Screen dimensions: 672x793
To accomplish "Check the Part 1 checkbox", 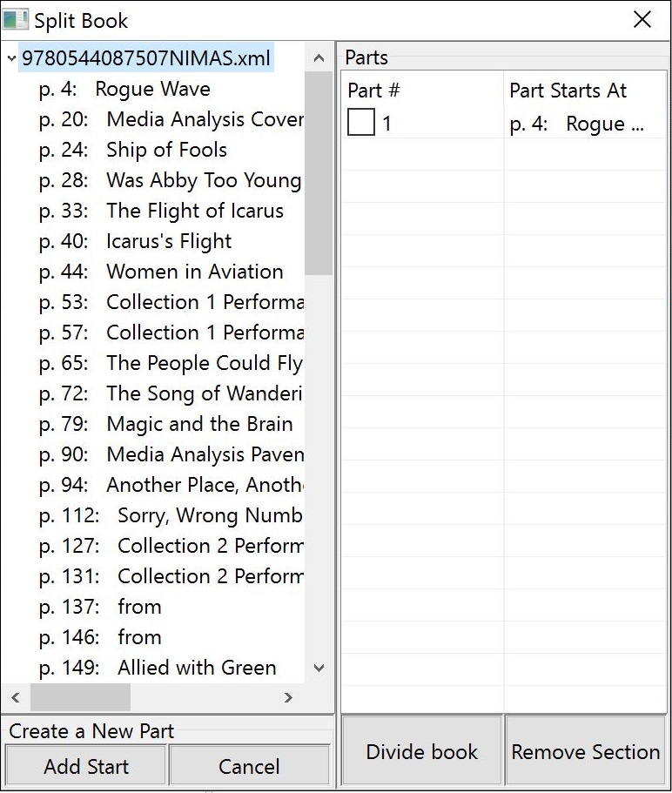I will click(361, 123).
